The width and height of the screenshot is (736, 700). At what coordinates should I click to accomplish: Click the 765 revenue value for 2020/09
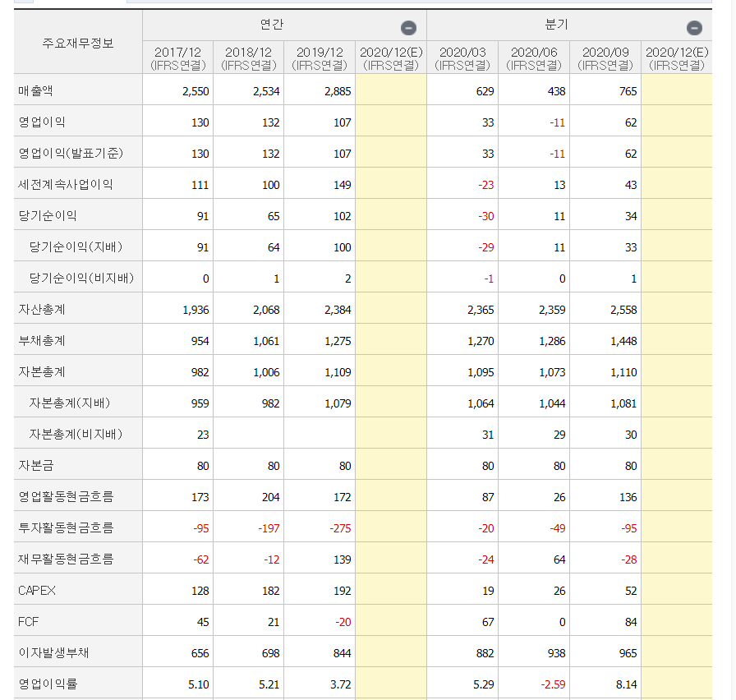click(x=628, y=91)
